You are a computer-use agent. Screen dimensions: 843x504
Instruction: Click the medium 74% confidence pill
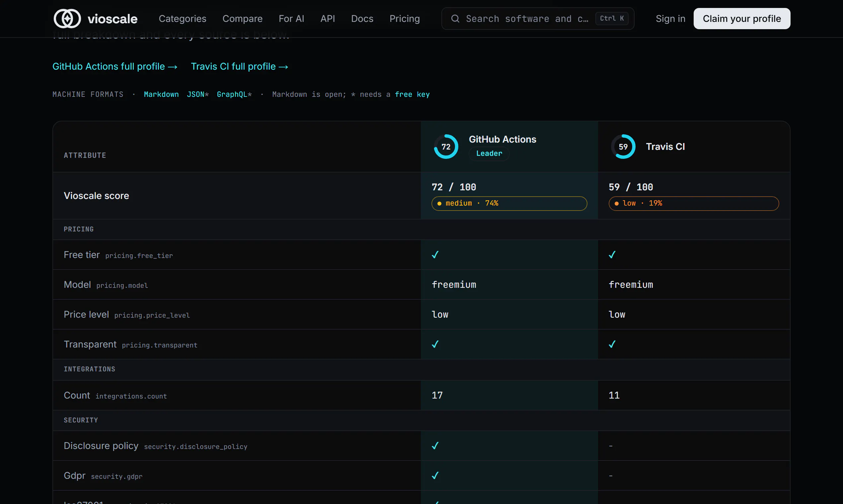click(x=509, y=204)
